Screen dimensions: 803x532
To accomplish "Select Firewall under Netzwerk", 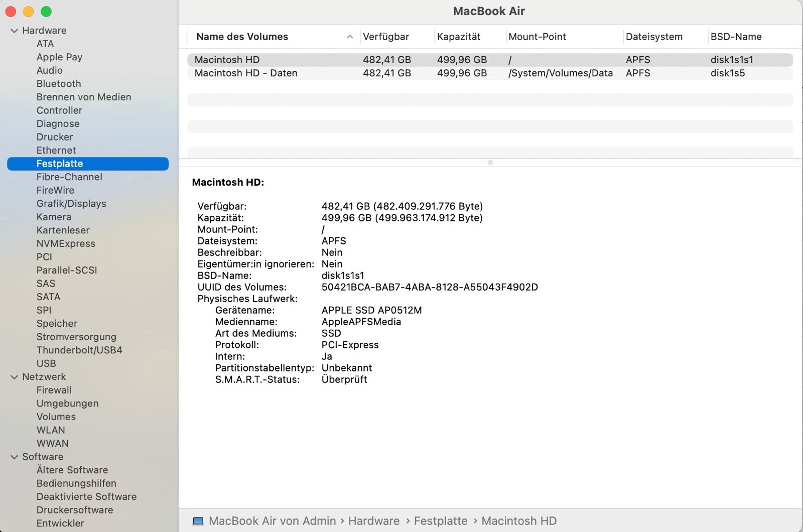I will pos(54,390).
